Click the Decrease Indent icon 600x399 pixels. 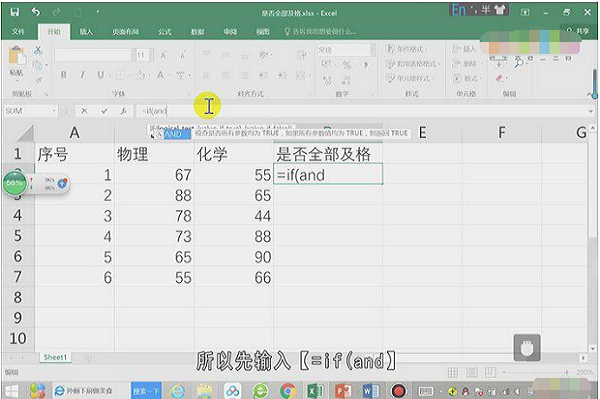coord(264,75)
